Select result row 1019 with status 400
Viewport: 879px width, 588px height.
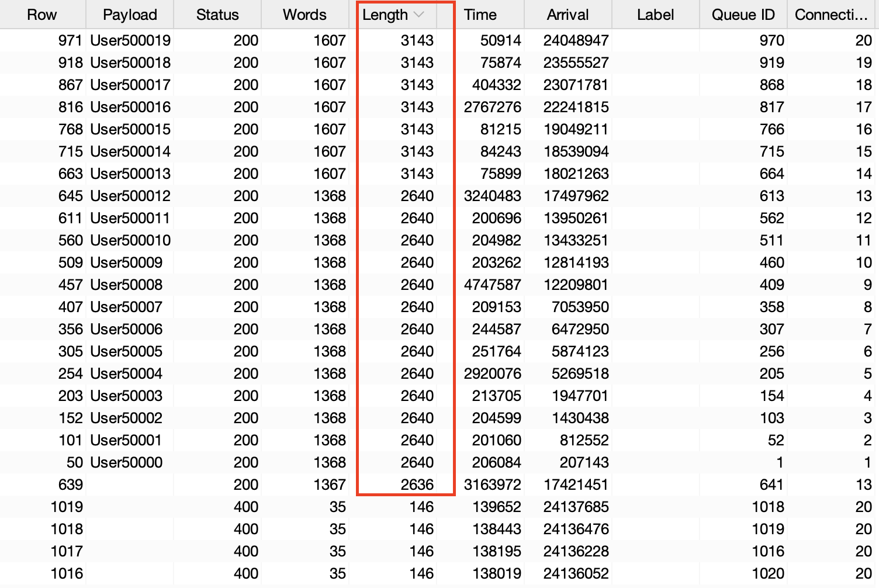pyautogui.click(x=67, y=507)
